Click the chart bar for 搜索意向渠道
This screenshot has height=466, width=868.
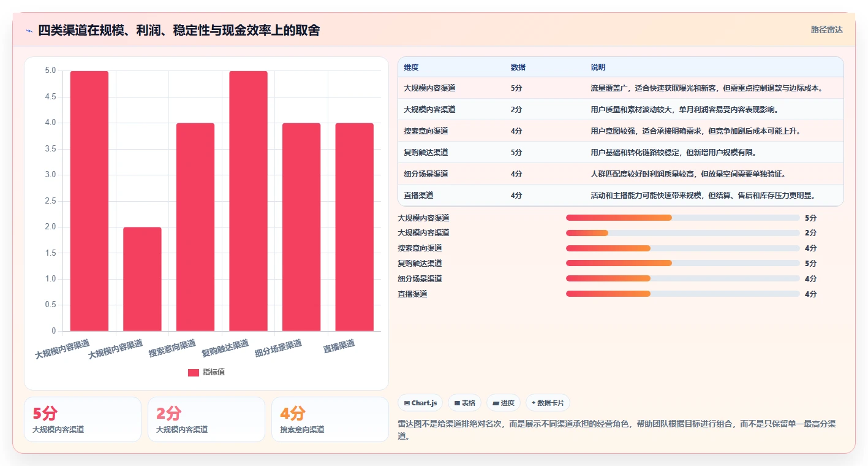[x=195, y=227]
